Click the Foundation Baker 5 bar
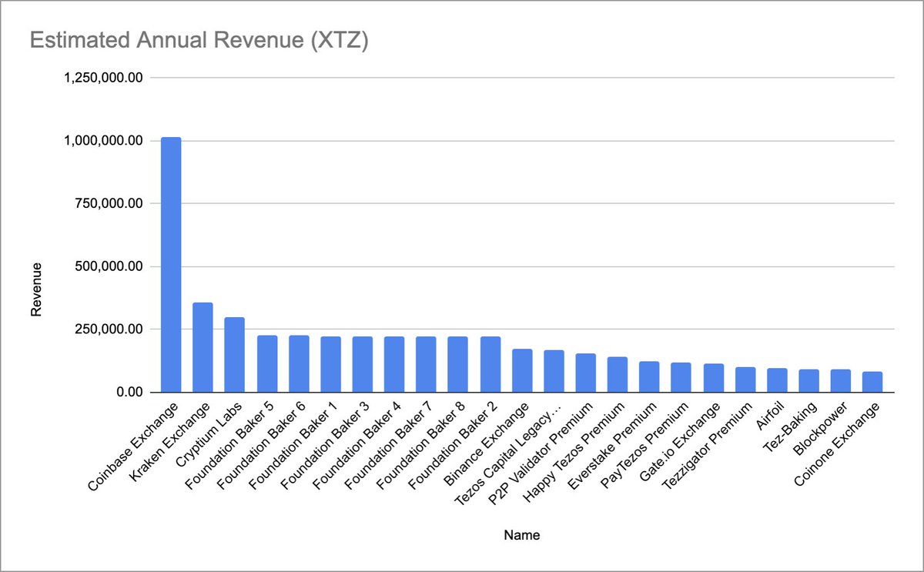The width and height of the screenshot is (924, 572). click(266, 364)
